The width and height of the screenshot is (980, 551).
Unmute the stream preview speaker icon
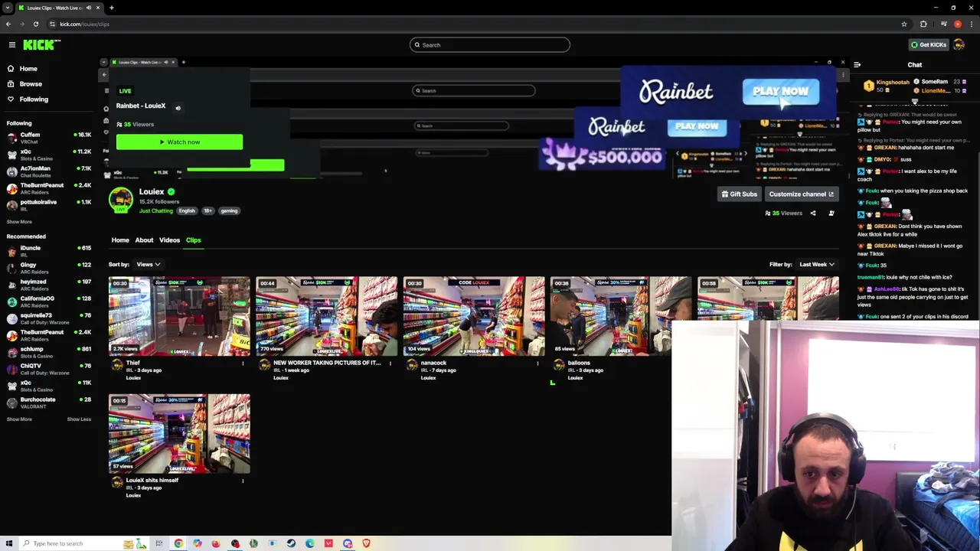tap(178, 108)
